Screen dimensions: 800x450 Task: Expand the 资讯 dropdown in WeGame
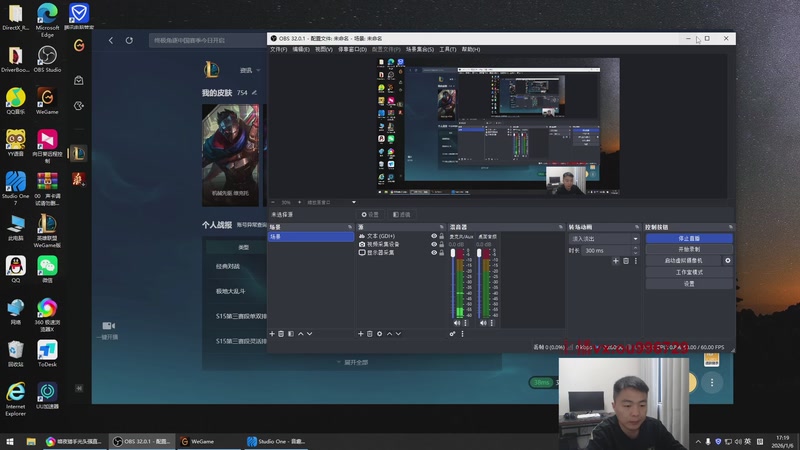coord(250,70)
